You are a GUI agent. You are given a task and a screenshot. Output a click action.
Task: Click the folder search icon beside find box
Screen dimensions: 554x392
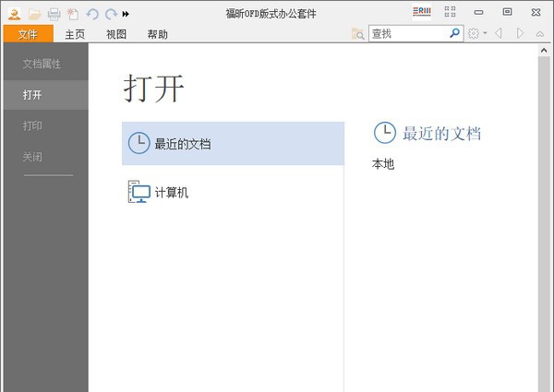(357, 34)
